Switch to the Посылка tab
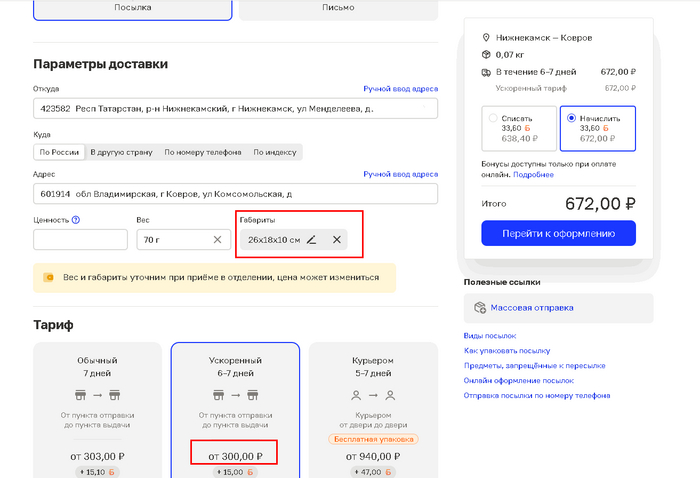 click(133, 7)
